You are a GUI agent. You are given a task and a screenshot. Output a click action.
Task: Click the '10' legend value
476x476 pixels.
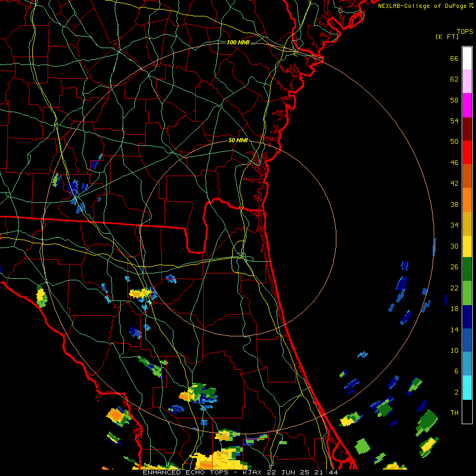click(x=454, y=351)
